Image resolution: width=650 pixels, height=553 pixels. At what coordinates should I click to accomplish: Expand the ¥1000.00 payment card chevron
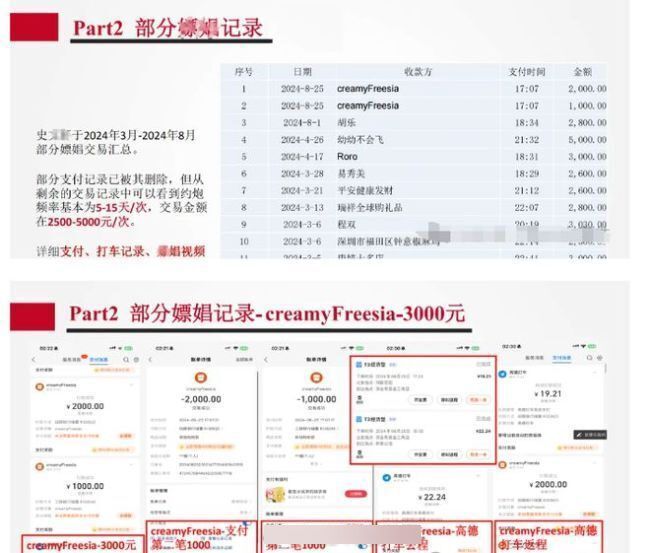pyautogui.click(x=131, y=466)
